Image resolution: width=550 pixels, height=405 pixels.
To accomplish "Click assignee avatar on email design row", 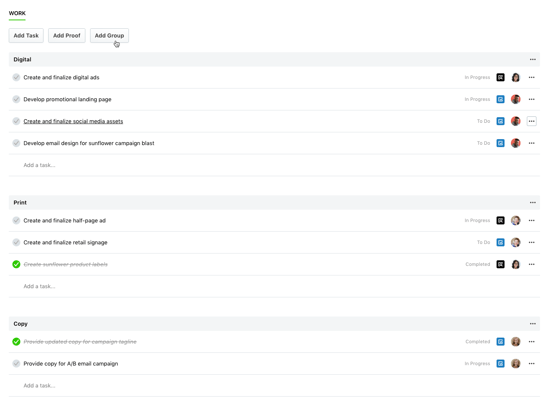I will [516, 143].
